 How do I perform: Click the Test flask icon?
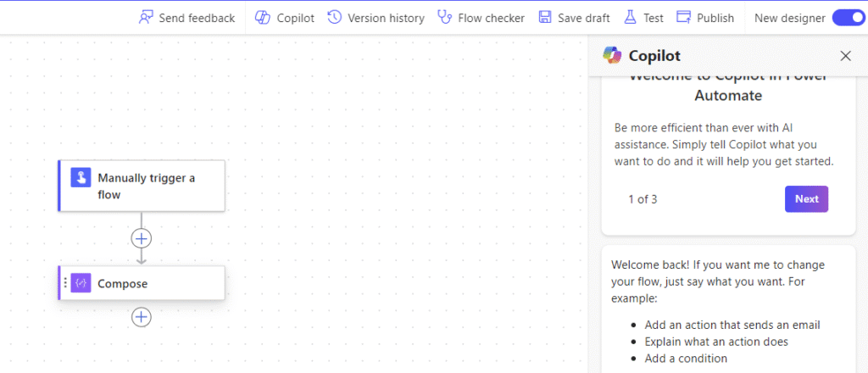(630, 18)
